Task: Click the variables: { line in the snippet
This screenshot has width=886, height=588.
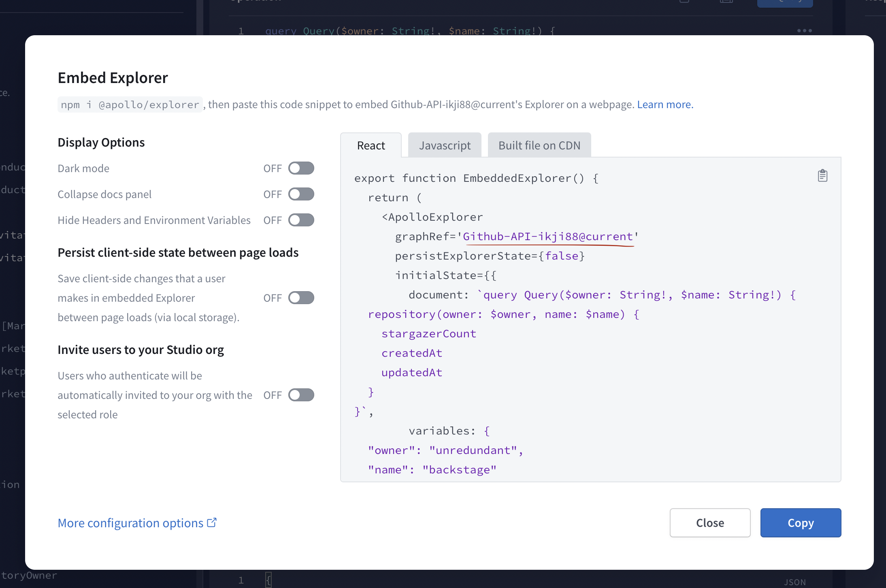Action: [x=449, y=431]
